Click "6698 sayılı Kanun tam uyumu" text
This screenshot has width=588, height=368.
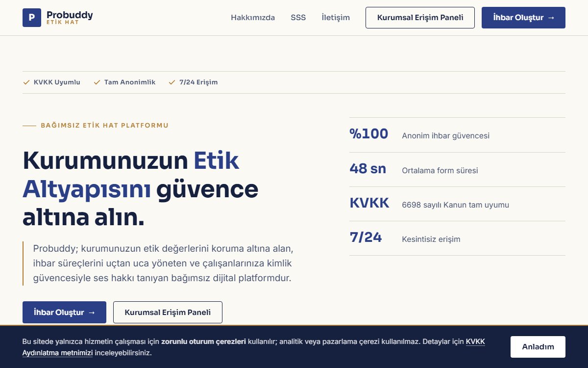[x=455, y=205]
